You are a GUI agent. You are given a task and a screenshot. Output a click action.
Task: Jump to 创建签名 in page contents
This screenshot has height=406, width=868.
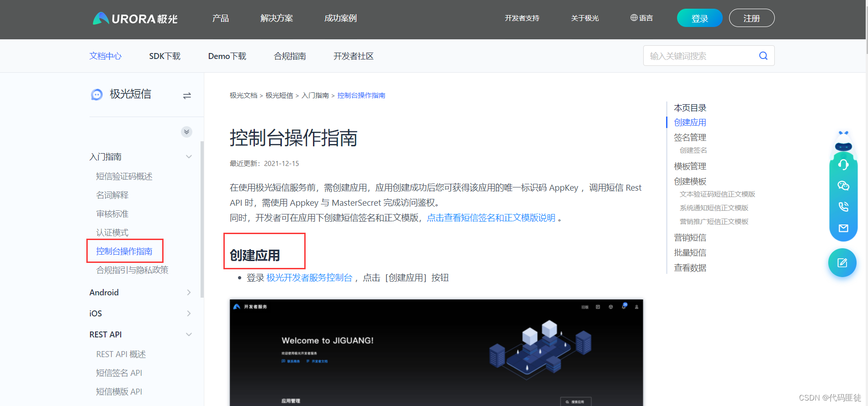[693, 150]
